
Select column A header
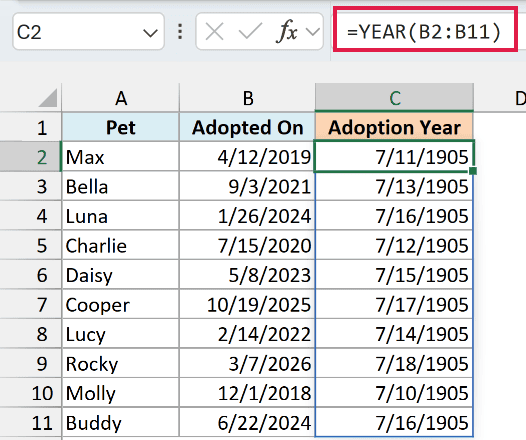click(x=121, y=98)
